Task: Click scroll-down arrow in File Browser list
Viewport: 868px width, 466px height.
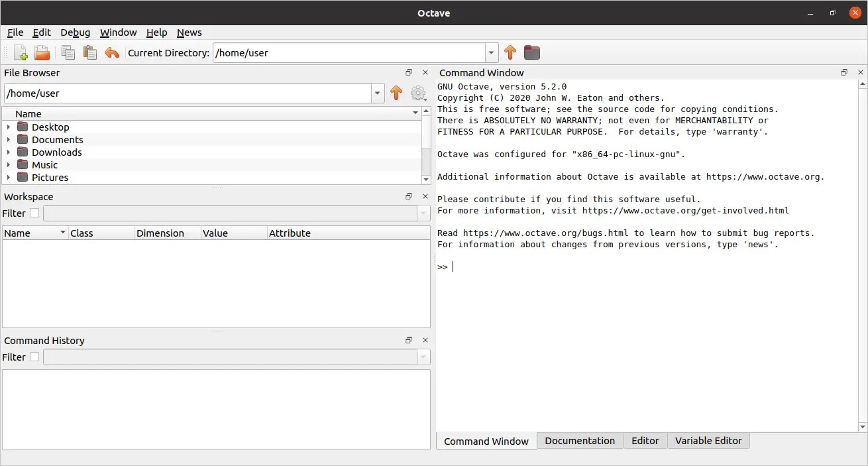Action: (x=426, y=179)
